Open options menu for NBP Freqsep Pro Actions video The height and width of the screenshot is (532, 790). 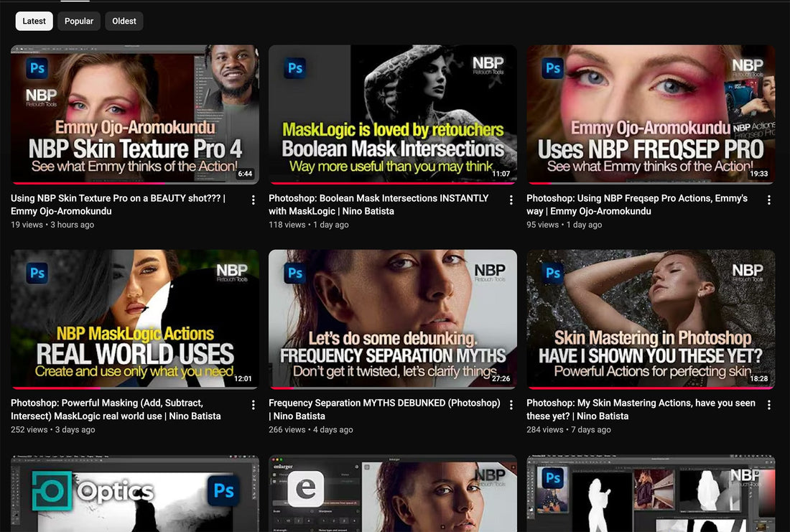click(769, 200)
